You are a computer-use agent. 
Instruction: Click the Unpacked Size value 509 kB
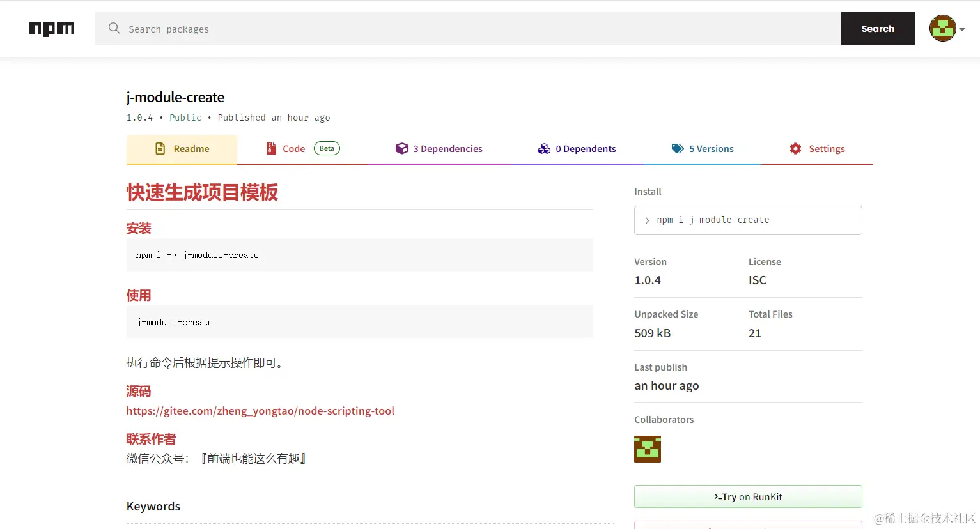653,333
